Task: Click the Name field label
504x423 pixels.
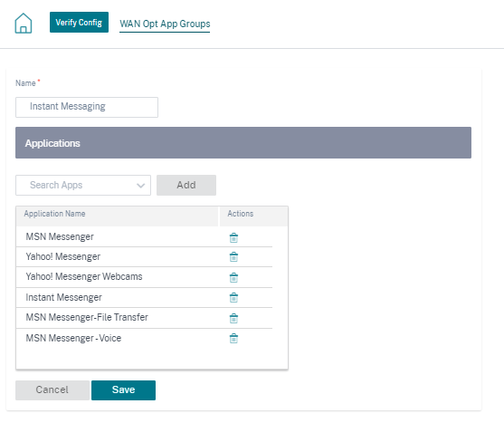Action: pos(25,83)
